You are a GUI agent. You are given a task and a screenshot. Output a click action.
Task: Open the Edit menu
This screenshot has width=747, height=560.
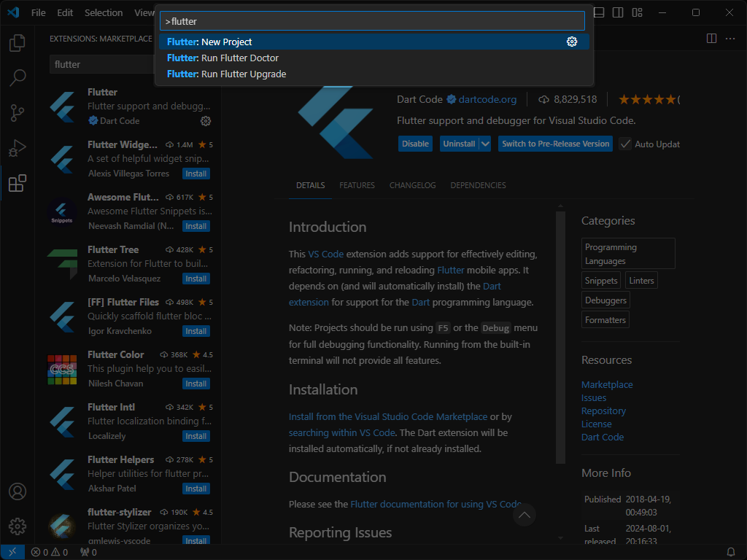pyautogui.click(x=65, y=12)
